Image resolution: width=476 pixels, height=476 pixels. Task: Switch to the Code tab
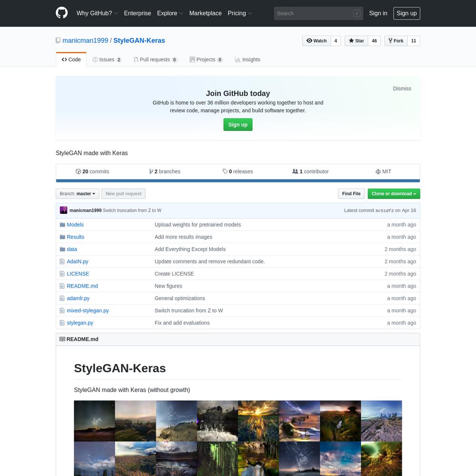(71, 59)
